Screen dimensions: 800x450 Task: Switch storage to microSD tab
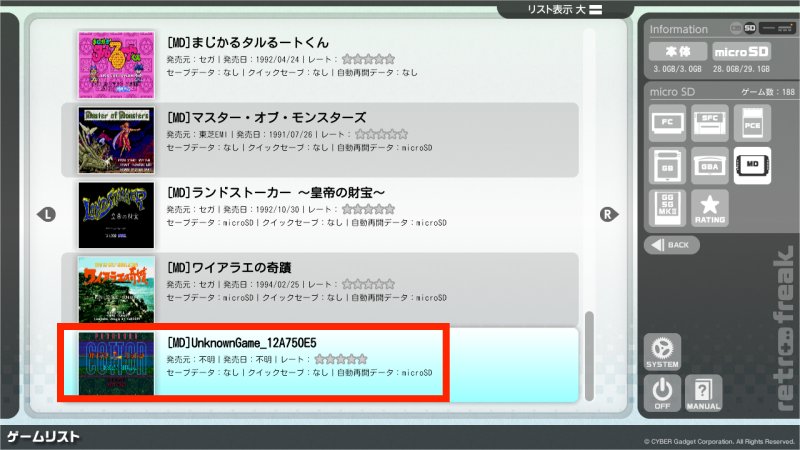pos(741,52)
